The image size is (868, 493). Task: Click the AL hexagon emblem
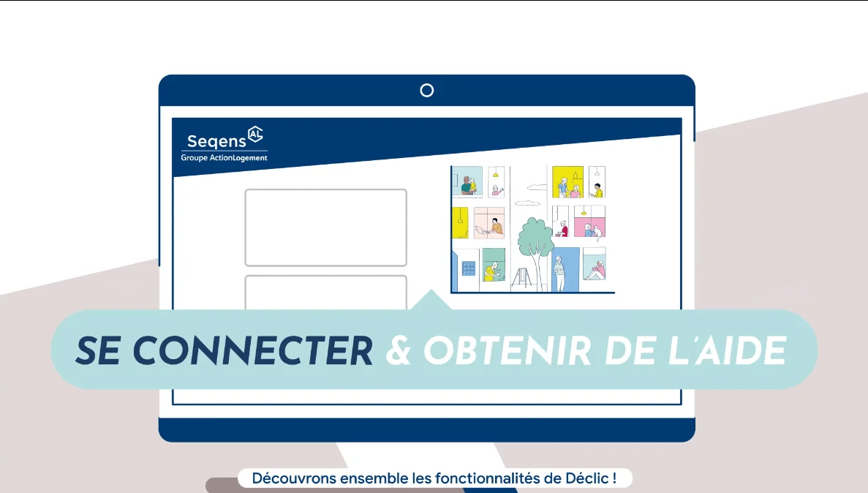(255, 134)
